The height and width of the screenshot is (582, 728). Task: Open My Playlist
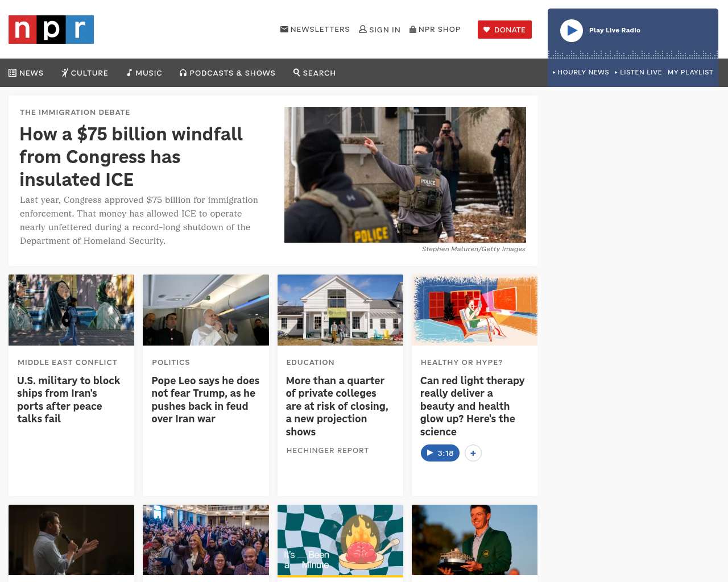pos(690,72)
